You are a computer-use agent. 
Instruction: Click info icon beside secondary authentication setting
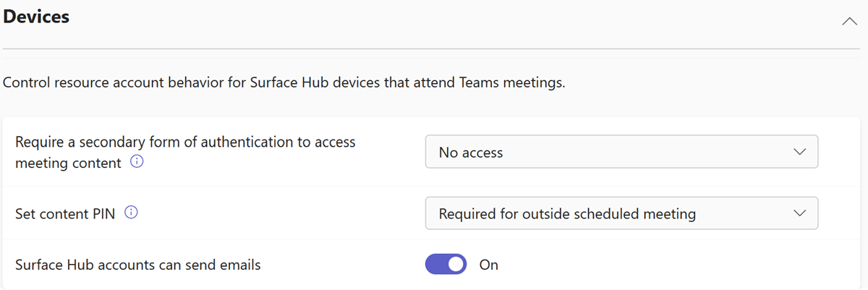click(x=137, y=163)
